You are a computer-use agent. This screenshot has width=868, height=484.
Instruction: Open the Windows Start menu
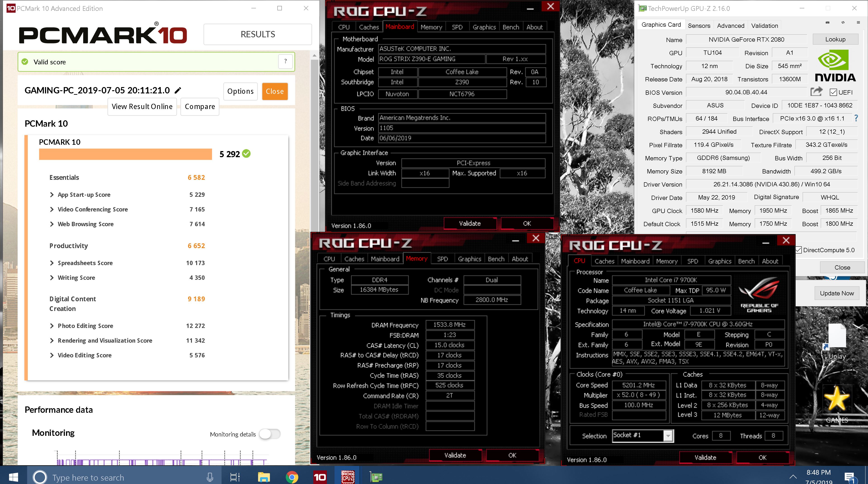(13, 477)
